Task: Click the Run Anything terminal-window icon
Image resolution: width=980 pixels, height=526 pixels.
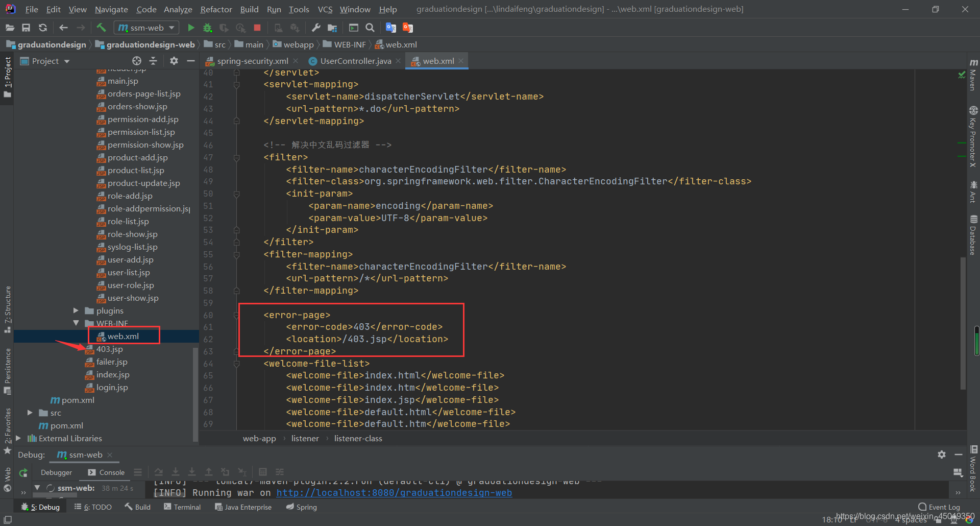Action: pyautogui.click(x=353, y=28)
